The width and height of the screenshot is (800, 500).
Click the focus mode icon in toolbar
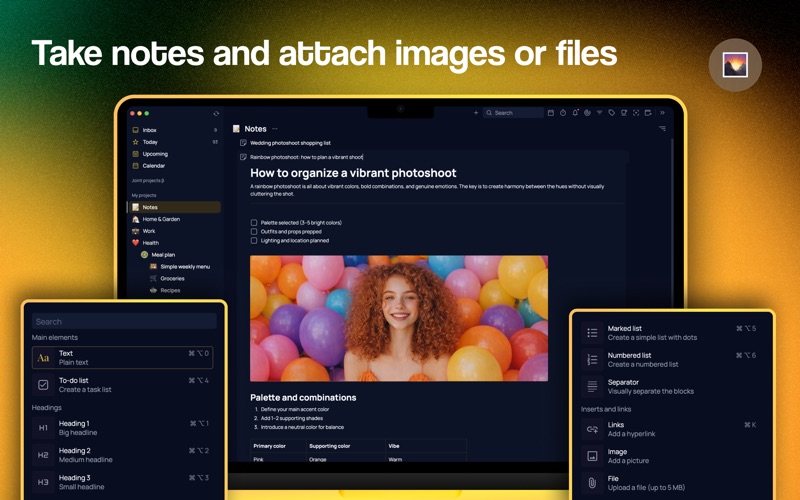click(x=636, y=113)
